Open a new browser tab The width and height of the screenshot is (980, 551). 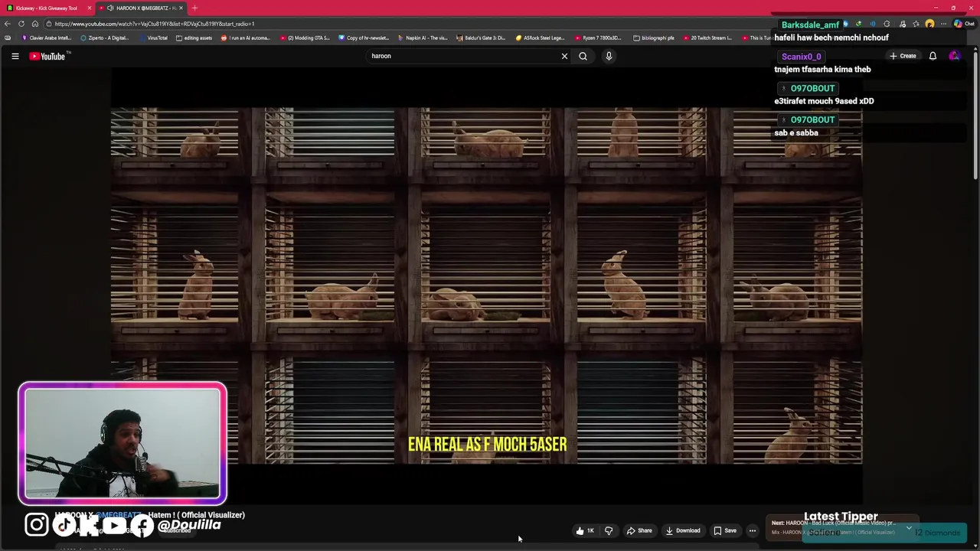pos(194,8)
